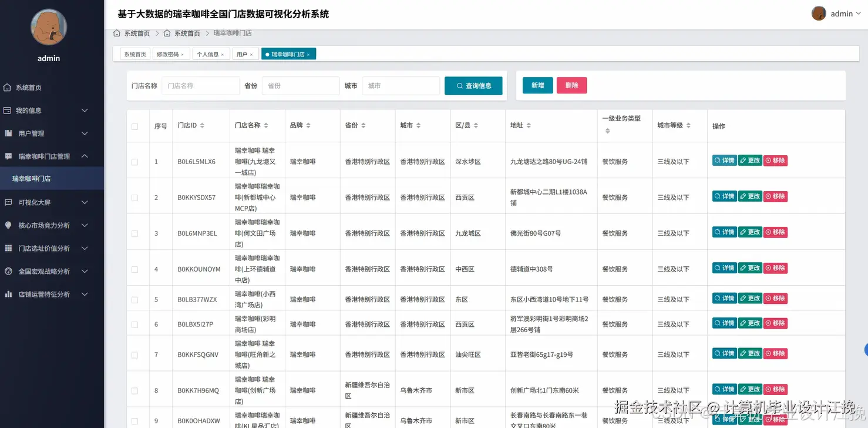Close the 修改密码 tab via its x
868x428 pixels.
click(182, 55)
